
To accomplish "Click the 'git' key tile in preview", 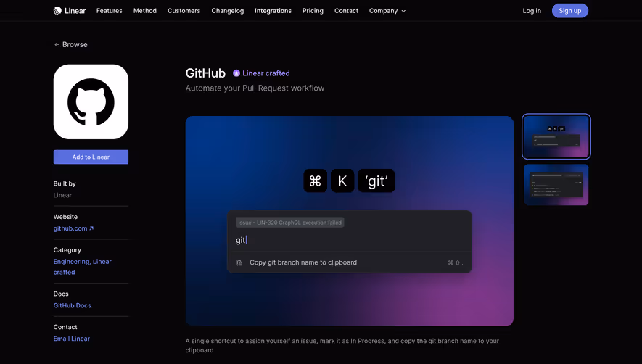I will pyautogui.click(x=376, y=181).
